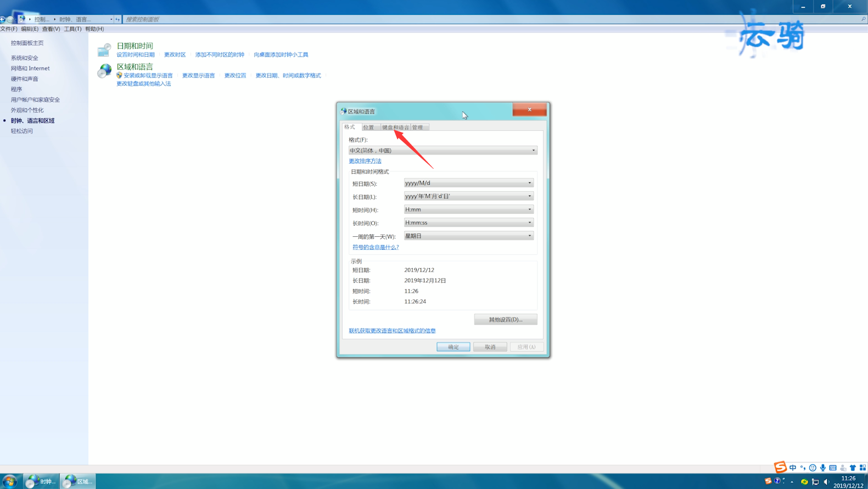Click 联机获取更改语言和区域格式的信息 link
The image size is (868, 489).
click(x=392, y=331)
